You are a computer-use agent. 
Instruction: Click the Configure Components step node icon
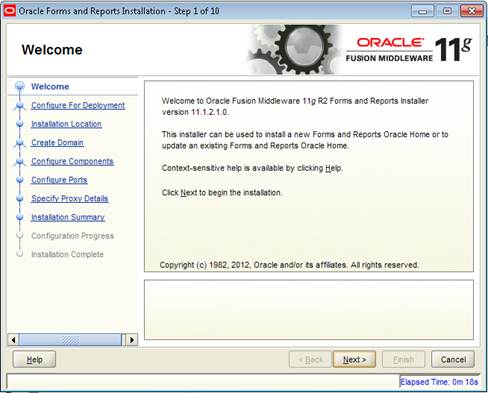click(x=20, y=162)
